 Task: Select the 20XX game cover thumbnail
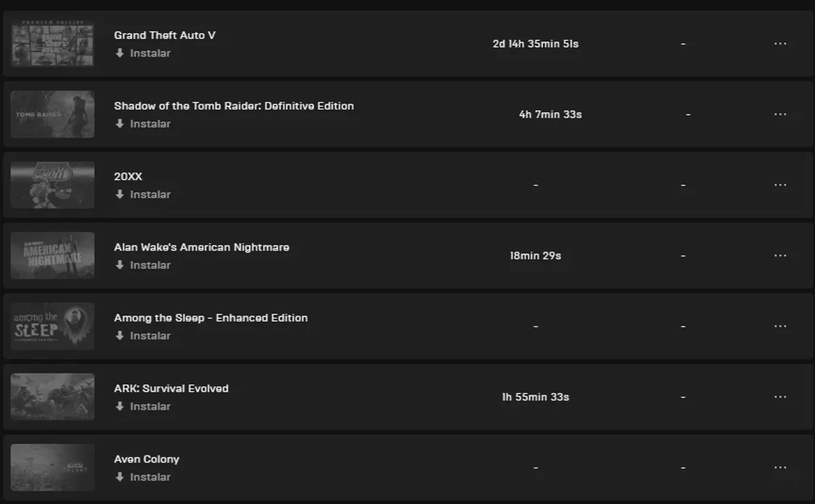click(52, 185)
